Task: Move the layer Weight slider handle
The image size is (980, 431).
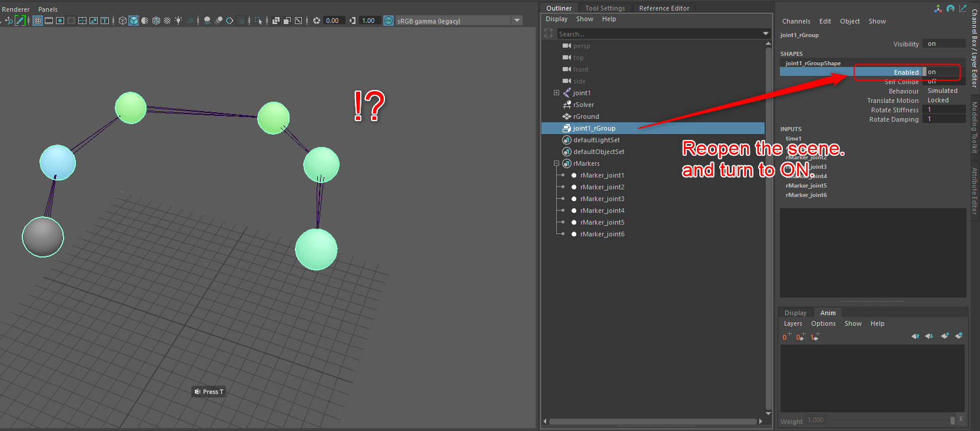Action: [952, 420]
